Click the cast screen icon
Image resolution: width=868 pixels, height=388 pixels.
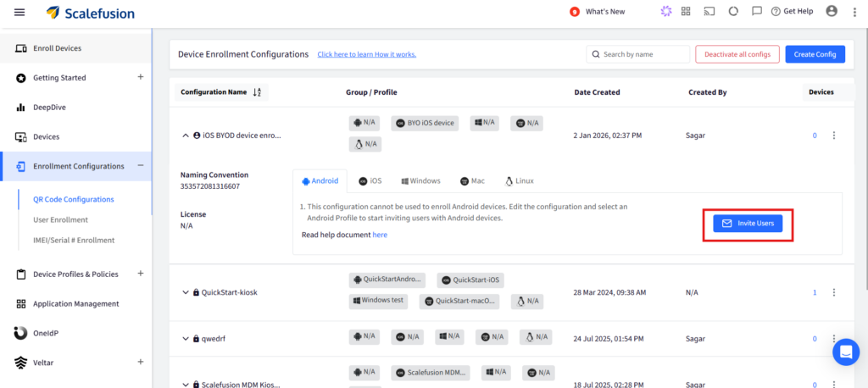(709, 11)
